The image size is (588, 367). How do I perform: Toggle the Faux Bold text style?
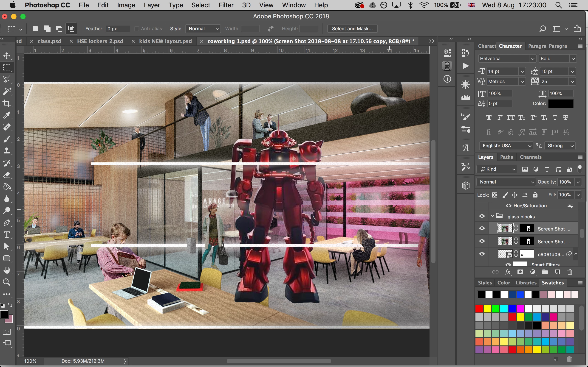(x=489, y=118)
